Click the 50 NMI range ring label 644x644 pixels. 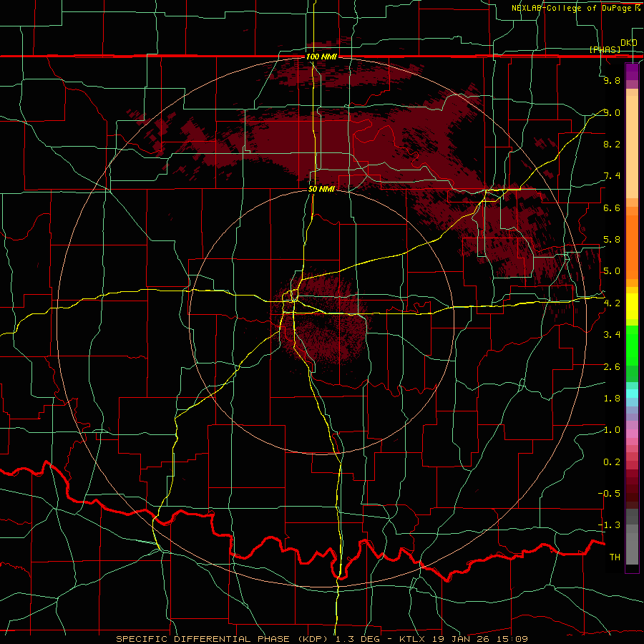tap(321, 189)
